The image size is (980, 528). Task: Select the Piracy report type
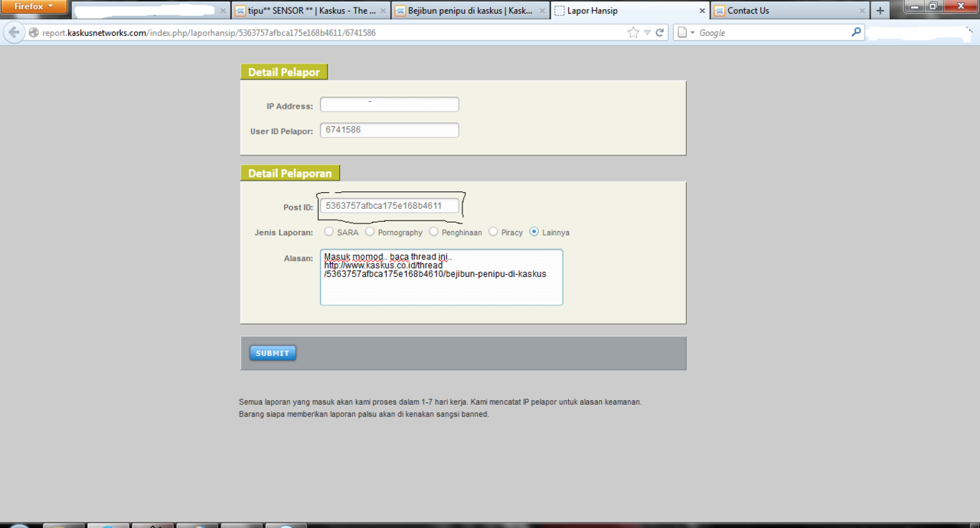point(493,232)
